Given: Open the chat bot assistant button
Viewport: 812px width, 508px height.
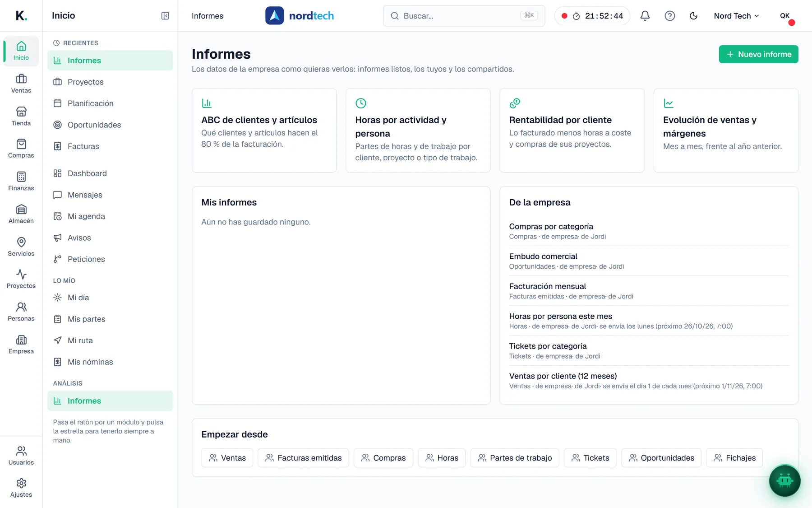Looking at the screenshot, I should 784,480.
